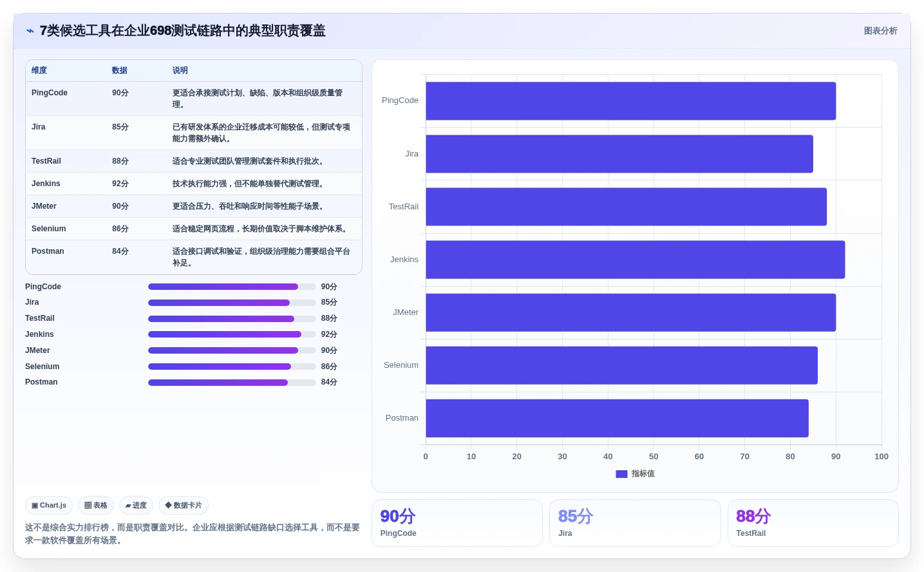Click the Postman description 适合接口调试和验证

click(x=261, y=257)
